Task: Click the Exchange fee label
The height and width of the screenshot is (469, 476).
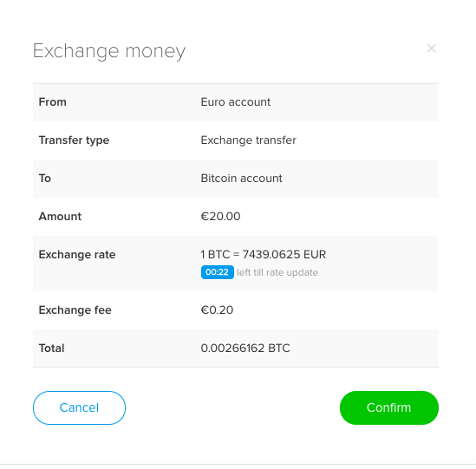Action: click(x=75, y=310)
